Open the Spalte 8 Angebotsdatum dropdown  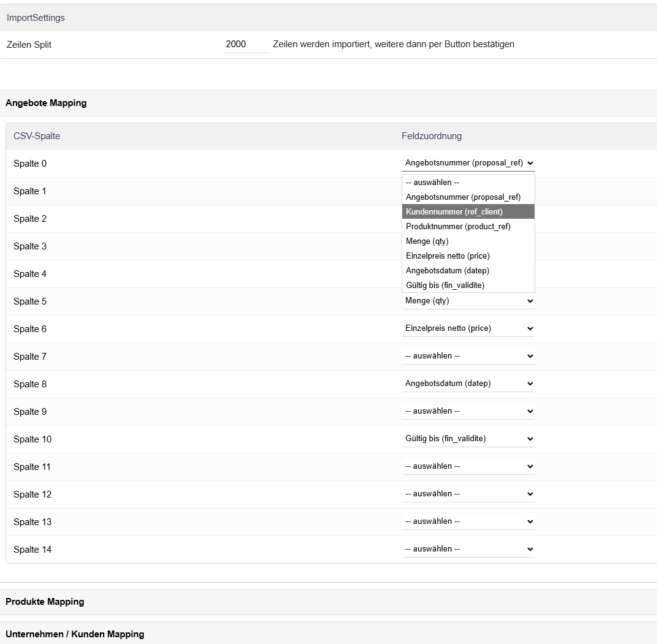coord(468,384)
